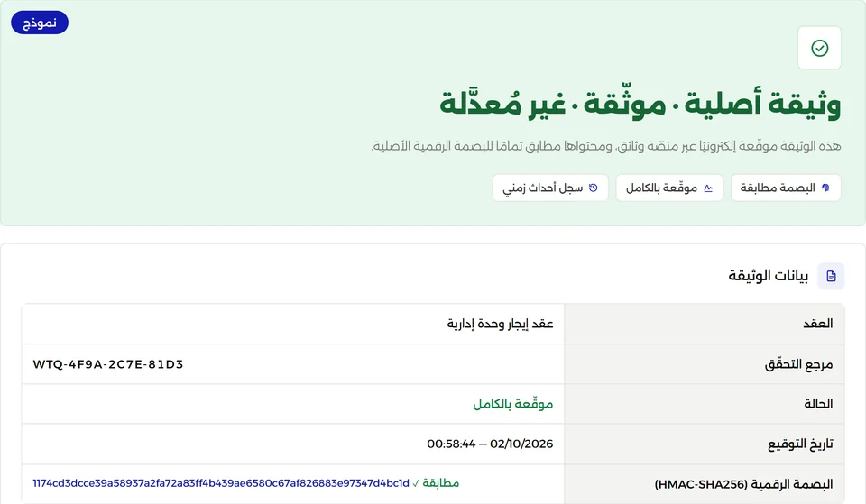866x504 pixels.
Task: Click the green status موقّعة بالكامل in table
Action: pyautogui.click(x=512, y=404)
